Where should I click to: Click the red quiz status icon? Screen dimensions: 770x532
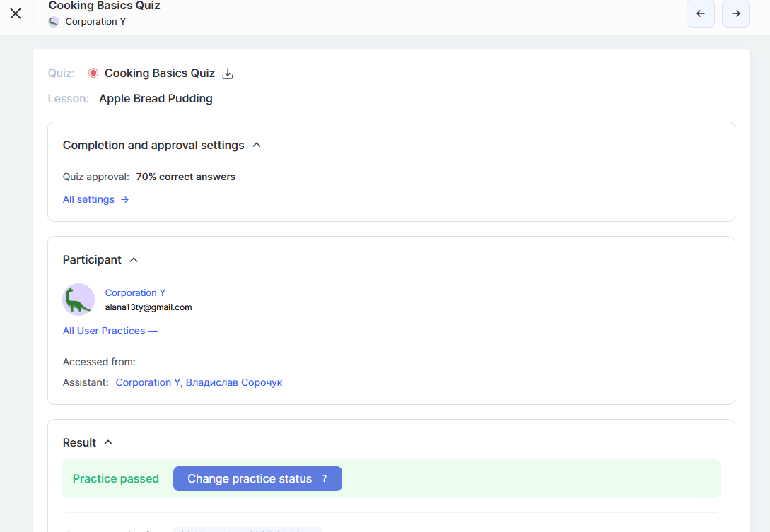[93, 73]
